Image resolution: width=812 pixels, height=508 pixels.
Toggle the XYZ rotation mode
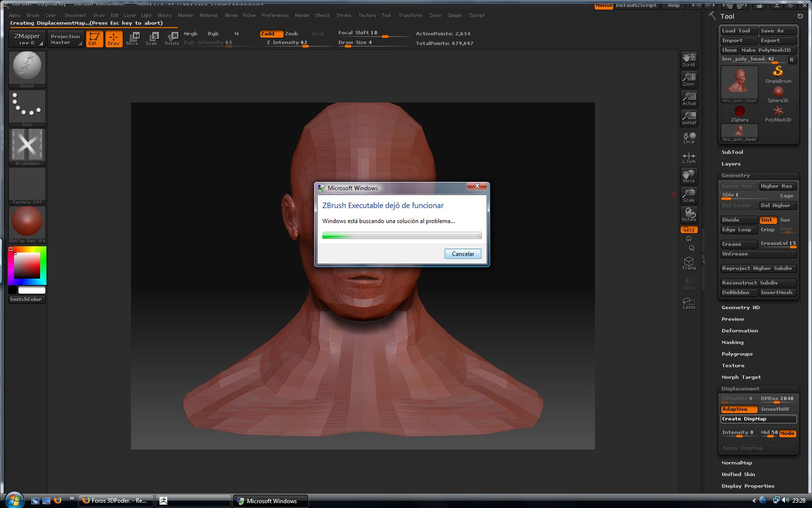pyautogui.click(x=689, y=230)
